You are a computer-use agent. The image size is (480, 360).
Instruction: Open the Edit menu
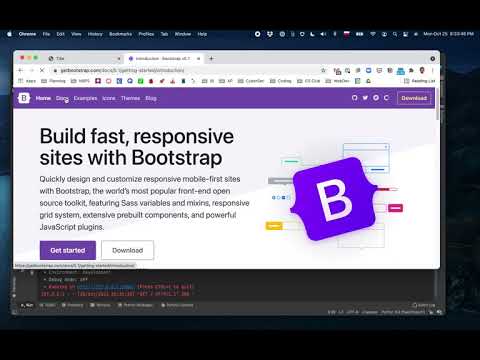tap(60, 34)
